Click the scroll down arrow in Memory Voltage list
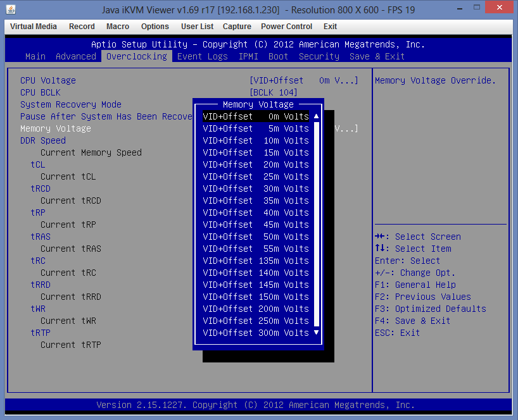This screenshot has width=518, height=420. [x=316, y=333]
